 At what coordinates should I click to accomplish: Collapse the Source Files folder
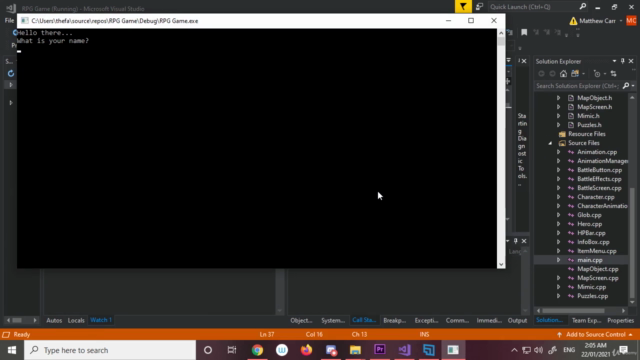(550, 143)
